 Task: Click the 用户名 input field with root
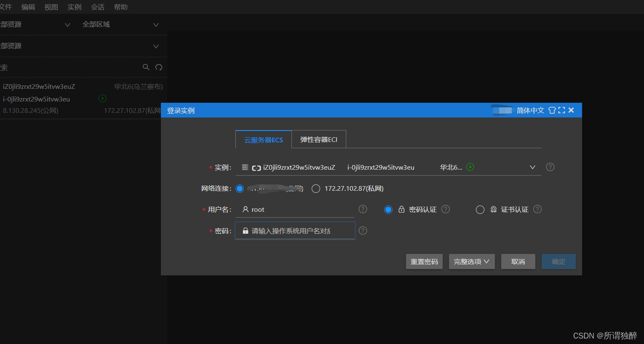(295, 209)
